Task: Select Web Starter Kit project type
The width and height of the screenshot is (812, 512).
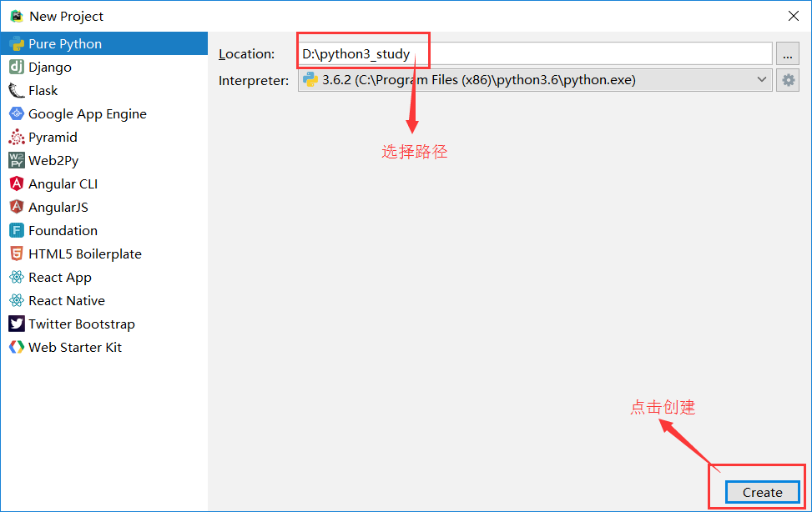Action: 104,347
